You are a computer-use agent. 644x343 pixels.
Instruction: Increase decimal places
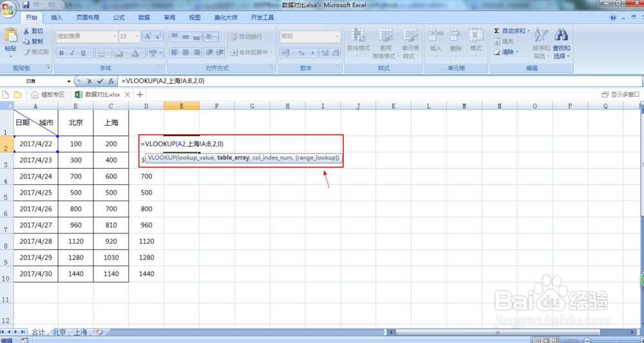325,53
